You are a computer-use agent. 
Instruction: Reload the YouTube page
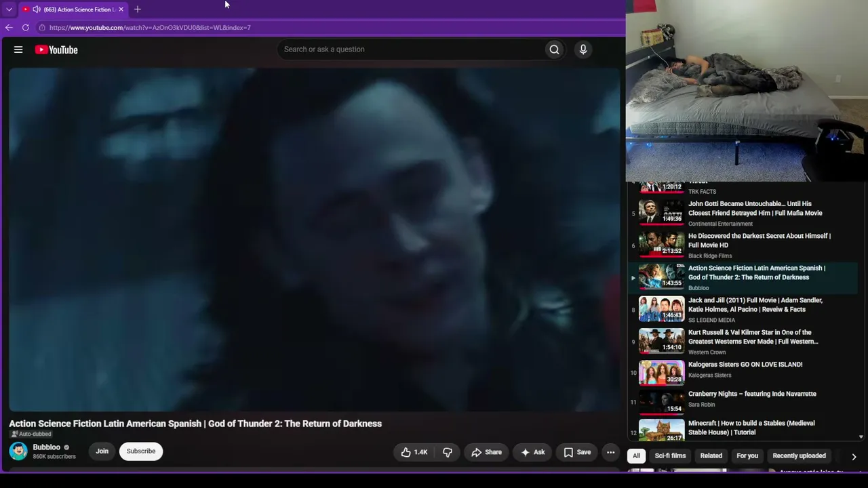click(x=26, y=28)
